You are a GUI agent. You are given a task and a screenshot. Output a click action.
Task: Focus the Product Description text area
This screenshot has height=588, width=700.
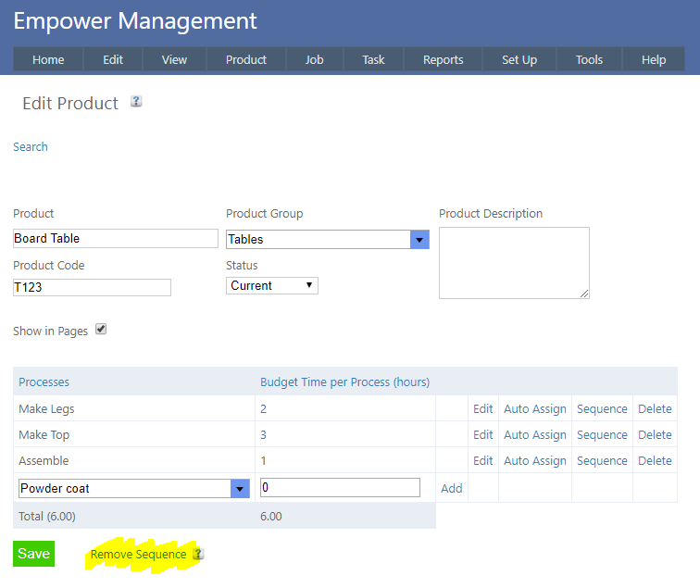514,263
